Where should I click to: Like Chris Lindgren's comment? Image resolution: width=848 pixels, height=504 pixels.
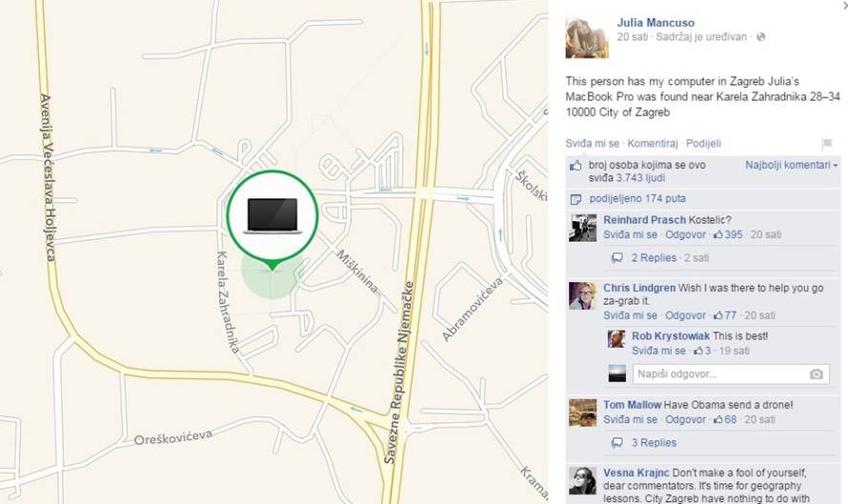point(630,315)
